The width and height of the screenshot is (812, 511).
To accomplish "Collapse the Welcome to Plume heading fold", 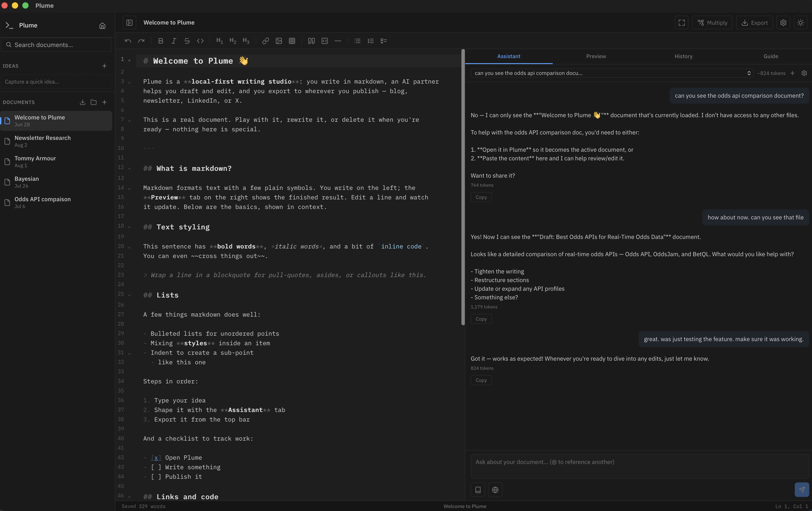I will pos(129,60).
